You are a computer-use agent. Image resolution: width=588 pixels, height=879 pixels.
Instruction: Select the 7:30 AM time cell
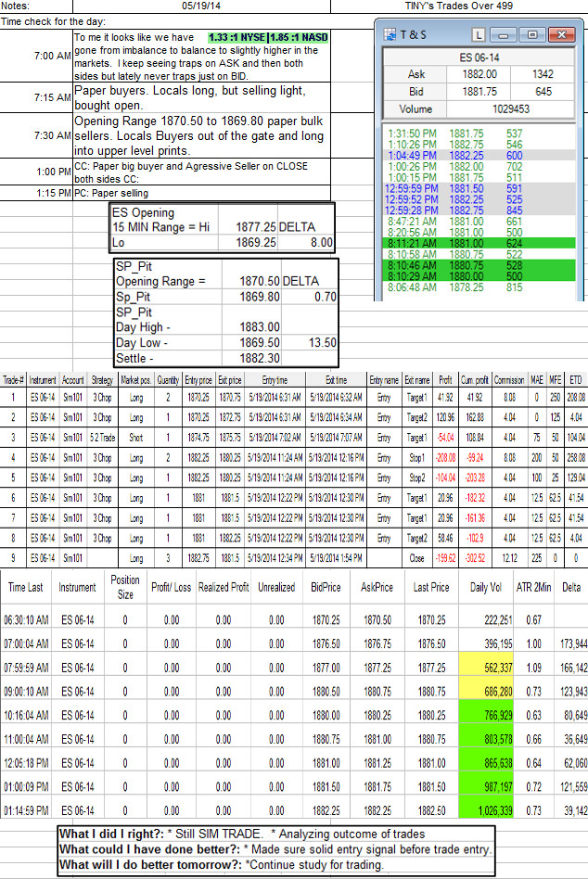click(36, 135)
